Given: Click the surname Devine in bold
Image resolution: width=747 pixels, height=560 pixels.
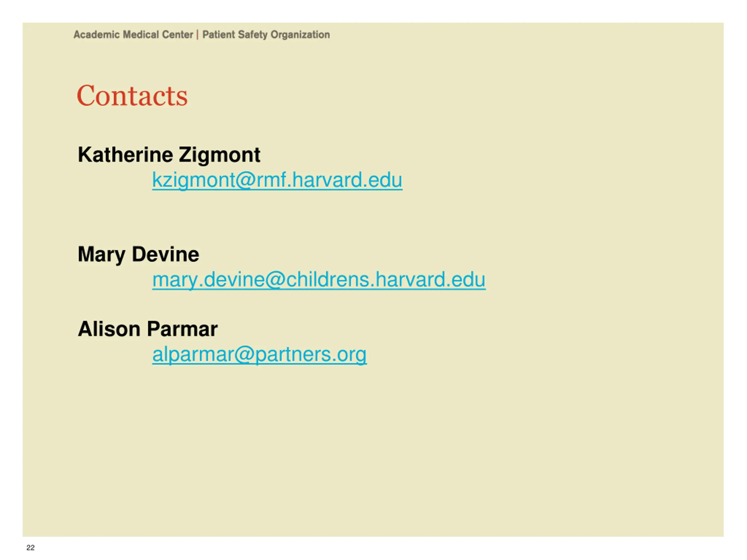Looking at the screenshot, I should tap(165, 254).
